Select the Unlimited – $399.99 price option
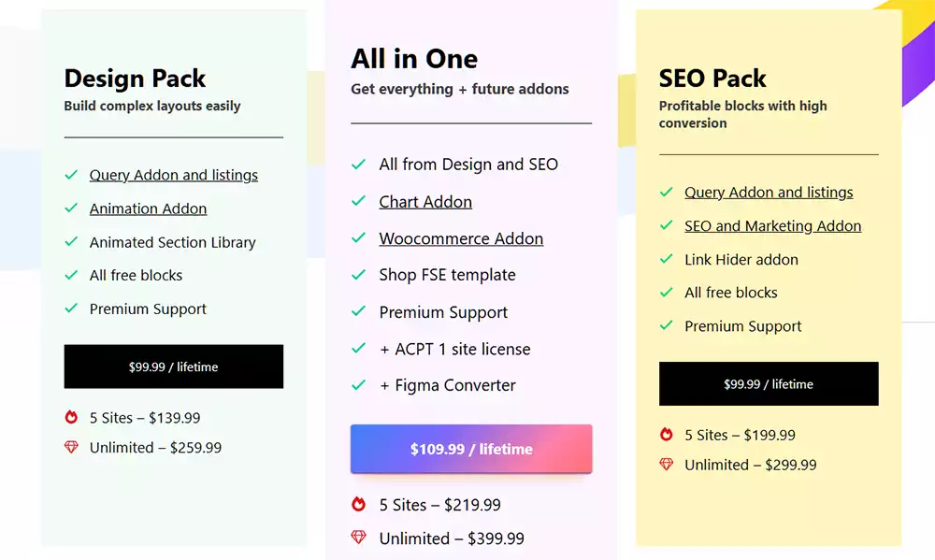 pos(452,538)
